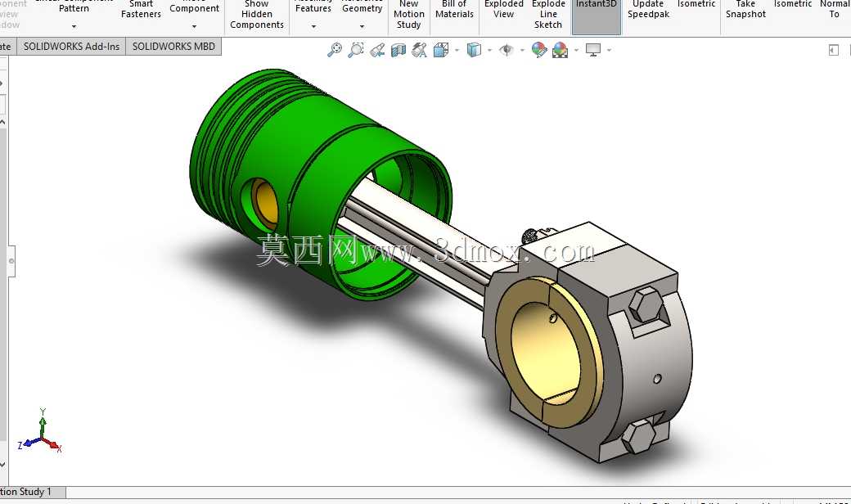Viewport: 851px width, 504px height.
Task: Switch to the SOLIDWORKS MBD tab
Action: (x=173, y=47)
